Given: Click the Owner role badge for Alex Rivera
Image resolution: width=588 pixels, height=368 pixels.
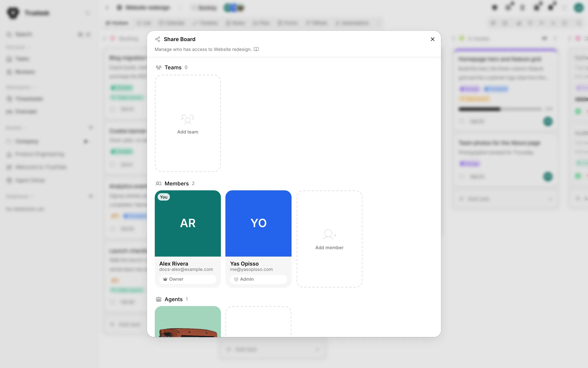Looking at the screenshot, I should pyautogui.click(x=188, y=279).
